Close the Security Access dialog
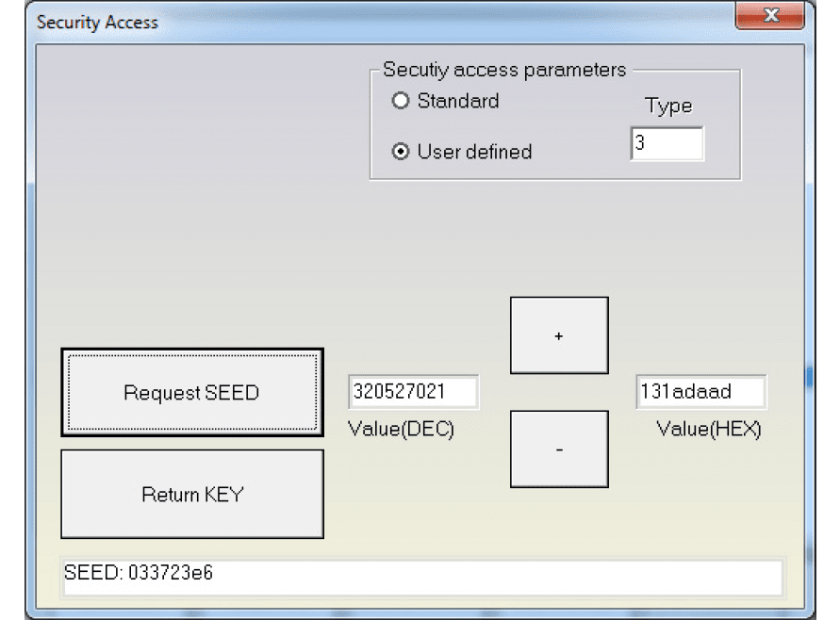The height and width of the screenshot is (620, 840). (x=770, y=16)
